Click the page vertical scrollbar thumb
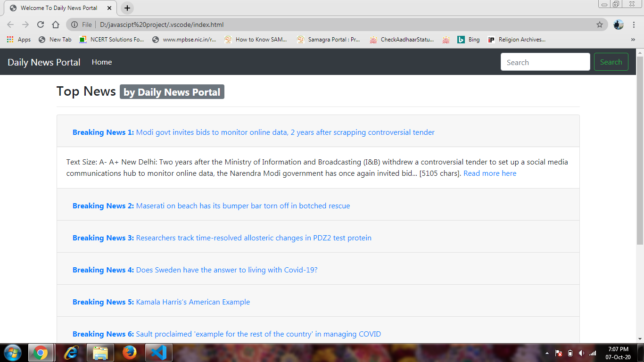Screen dimensions: 644x362 click(x=640, y=150)
